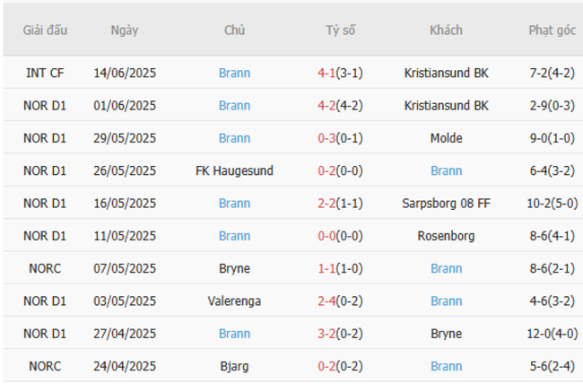Click the "Phạt góc" column header
This screenshot has width=583, height=392.
click(552, 30)
